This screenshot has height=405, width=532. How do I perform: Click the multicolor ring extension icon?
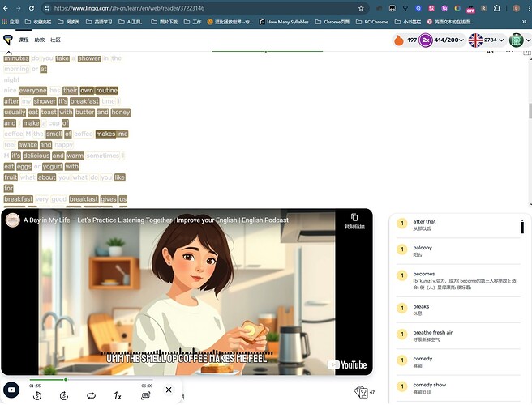pyautogui.click(x=457, y=8)
